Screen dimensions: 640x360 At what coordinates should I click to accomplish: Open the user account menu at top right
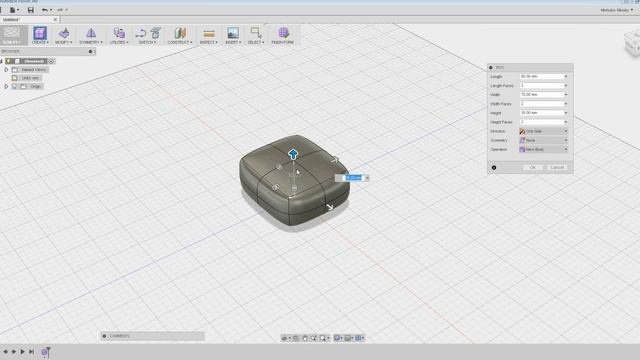(x=617, y=10)
